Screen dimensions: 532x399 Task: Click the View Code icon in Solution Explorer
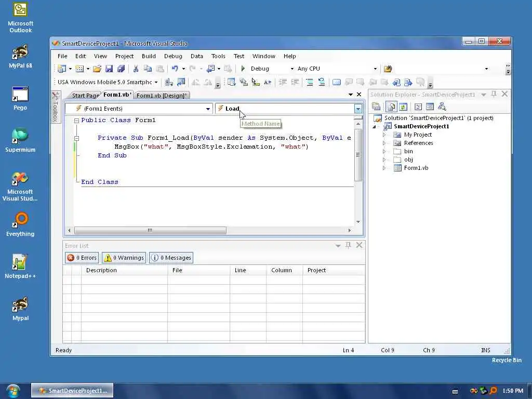pos(418,107)
